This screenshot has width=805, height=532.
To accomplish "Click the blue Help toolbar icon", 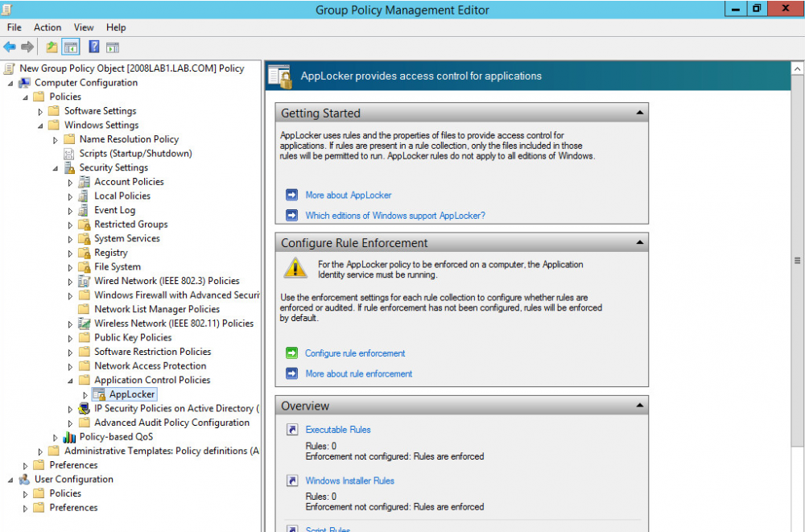I will pyautogui.click(x=94, y=47).
